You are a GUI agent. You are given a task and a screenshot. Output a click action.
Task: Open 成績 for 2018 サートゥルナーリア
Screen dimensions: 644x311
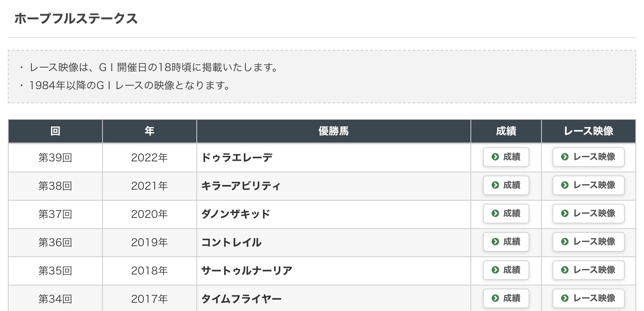tap(506, 270)
